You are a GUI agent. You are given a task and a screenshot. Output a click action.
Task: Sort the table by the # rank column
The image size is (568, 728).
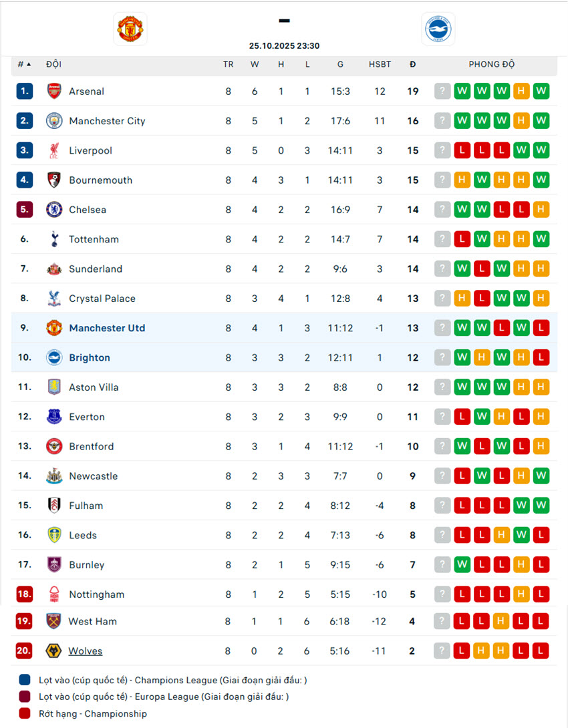[x=24, y=64]
